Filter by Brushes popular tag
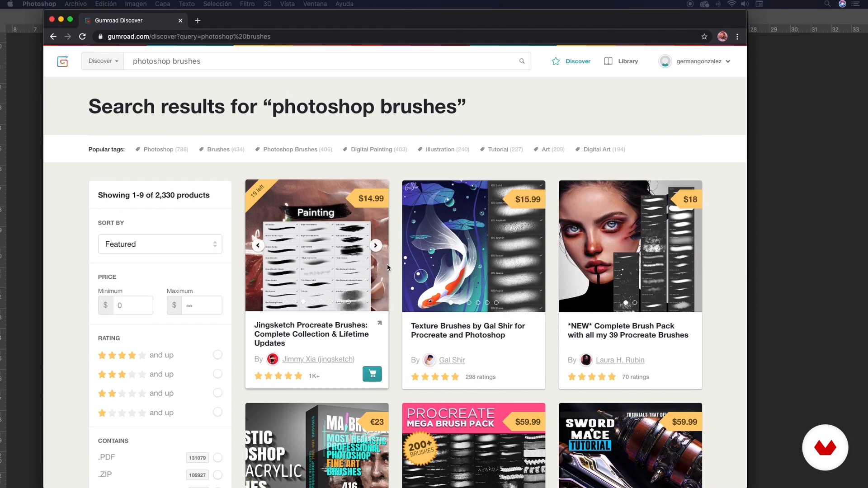The image size is (868, 488). [x=222, y=150]
